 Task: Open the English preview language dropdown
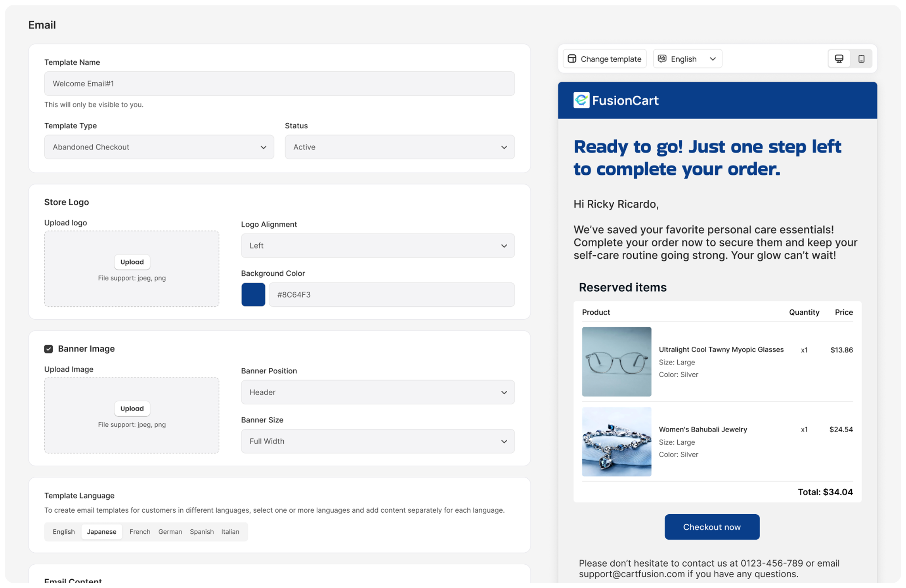click(x=687, y=58)
